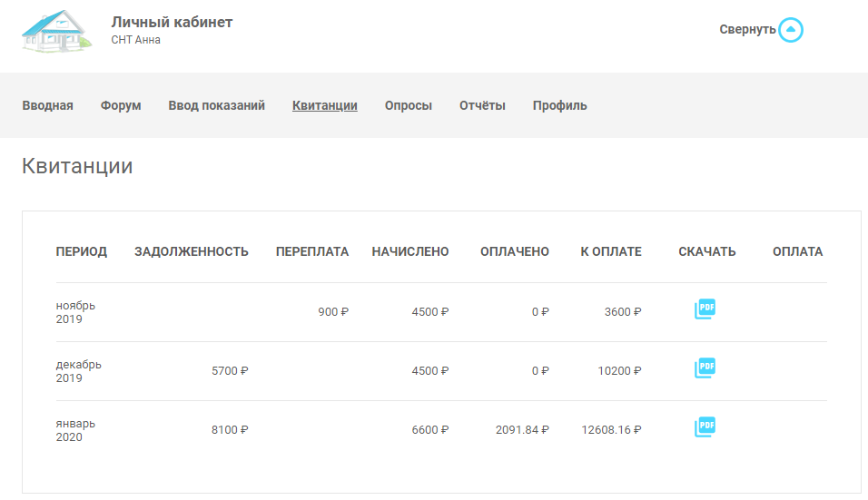Collapse panel with the round arrow icon
Viewport: 868px width, 500px height.
pos(791,30)
